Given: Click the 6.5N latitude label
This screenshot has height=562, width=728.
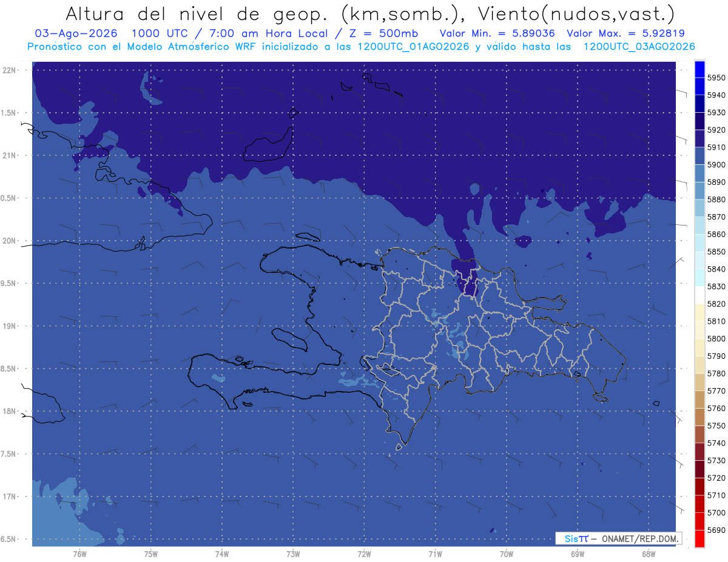Looking at the screenshot, I should pyautogui.click(x=8, y=540).
